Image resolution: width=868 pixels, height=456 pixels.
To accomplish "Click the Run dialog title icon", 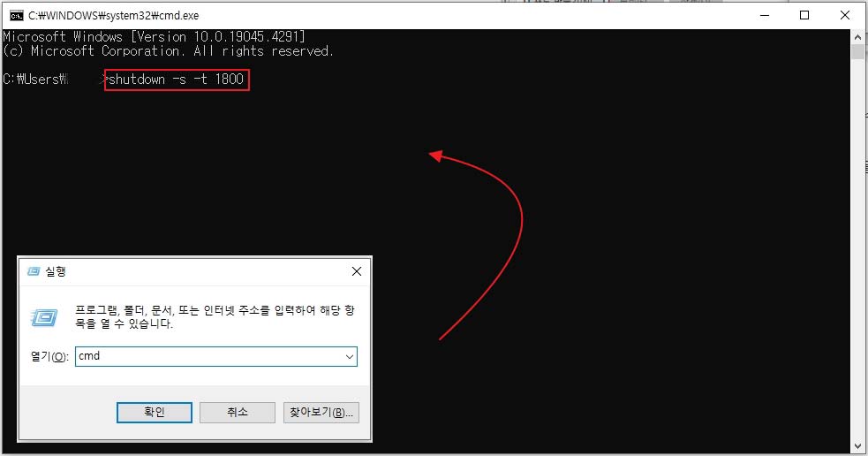I will coord(34,271).
